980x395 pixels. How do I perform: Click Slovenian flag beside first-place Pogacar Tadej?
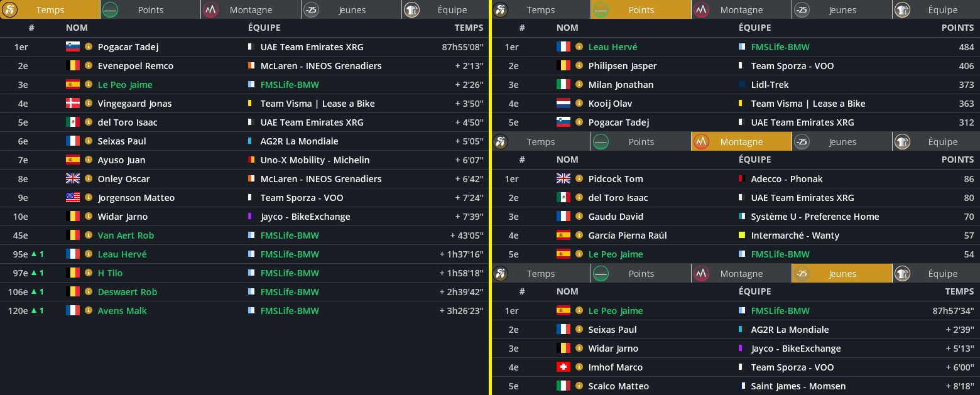point(73,47)
